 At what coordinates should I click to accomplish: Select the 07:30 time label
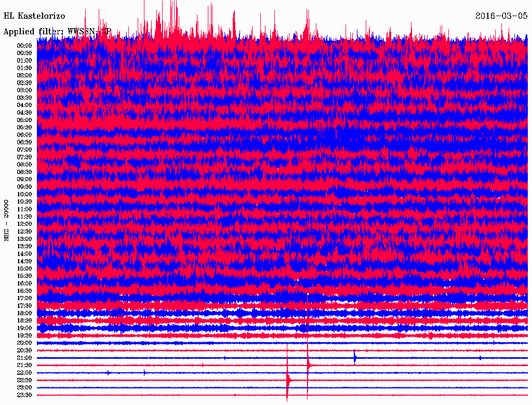24,157
